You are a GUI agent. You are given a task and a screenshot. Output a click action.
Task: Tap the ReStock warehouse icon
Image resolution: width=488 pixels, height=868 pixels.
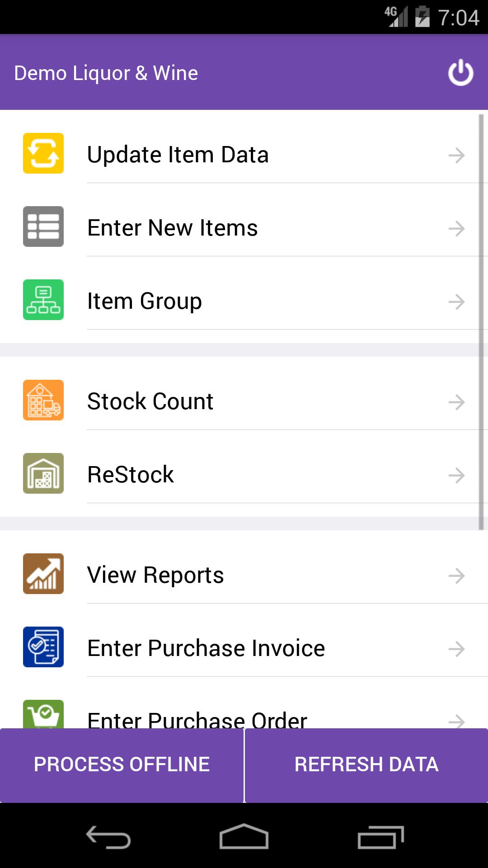43,473
